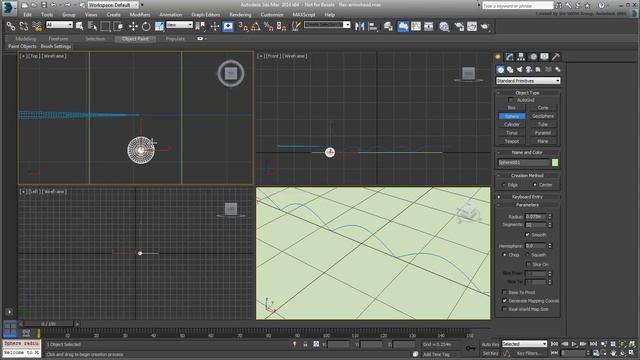Image resolution: width=640 pixels, height=360 pixels.
Task: Enable Real-World Map Size checkbox
Action: (x=504, y=309)
